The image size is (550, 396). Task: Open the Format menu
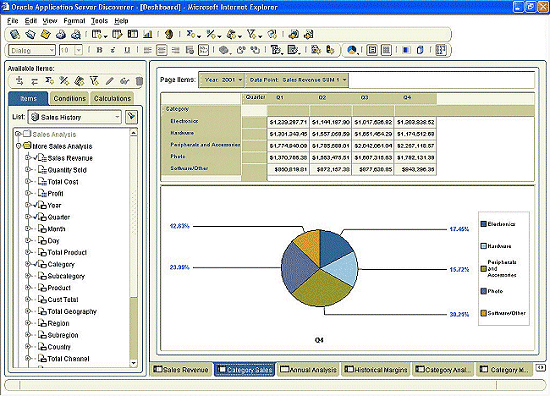pos(74,21)
